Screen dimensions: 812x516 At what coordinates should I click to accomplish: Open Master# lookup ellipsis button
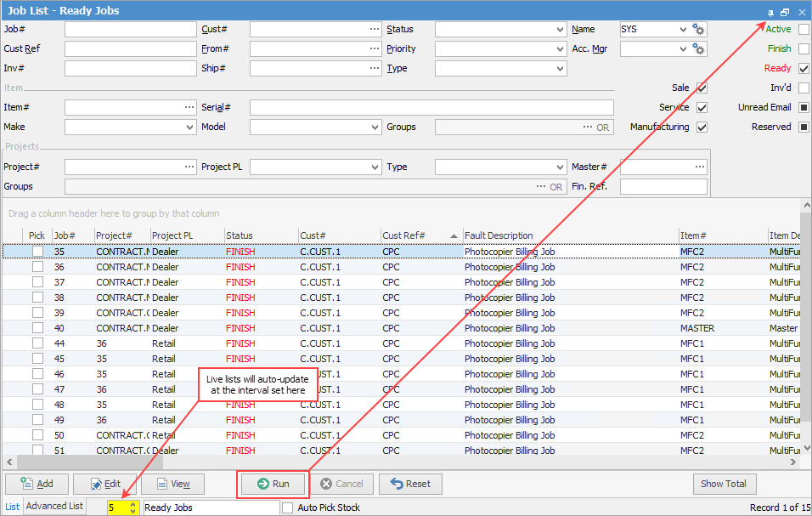[699, 167]
